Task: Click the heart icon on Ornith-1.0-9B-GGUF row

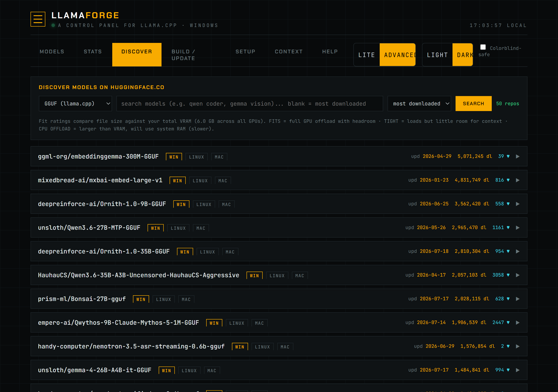Action: [508, 204]
